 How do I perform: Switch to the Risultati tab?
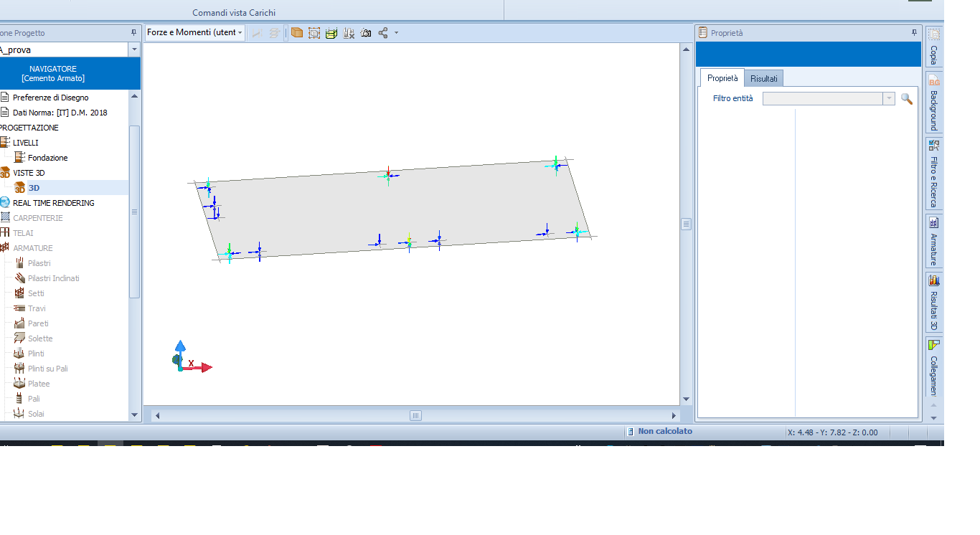coord(763,78)
